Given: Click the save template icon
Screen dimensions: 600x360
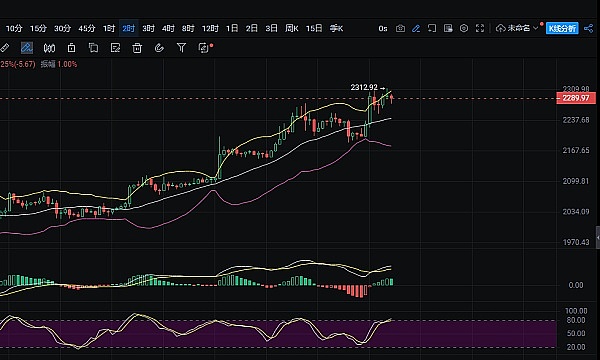Looking at the screenshot, I should pos(448,28).
